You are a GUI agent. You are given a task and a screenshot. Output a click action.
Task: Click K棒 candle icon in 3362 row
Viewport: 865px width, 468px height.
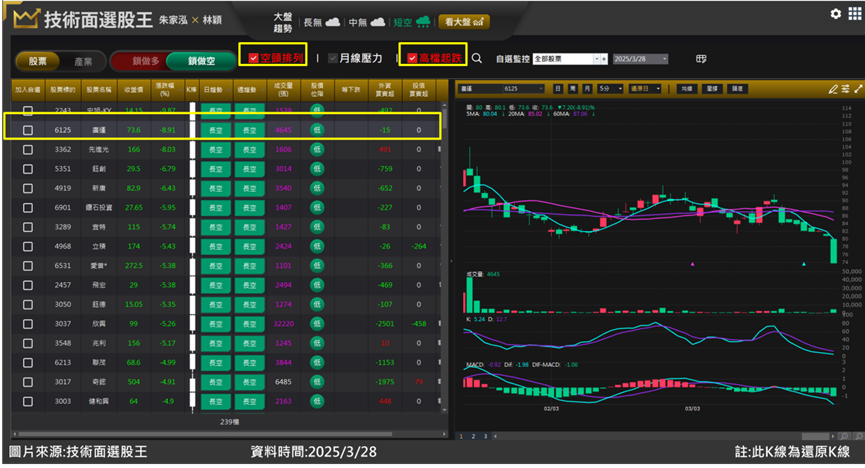tap(193, 150)
